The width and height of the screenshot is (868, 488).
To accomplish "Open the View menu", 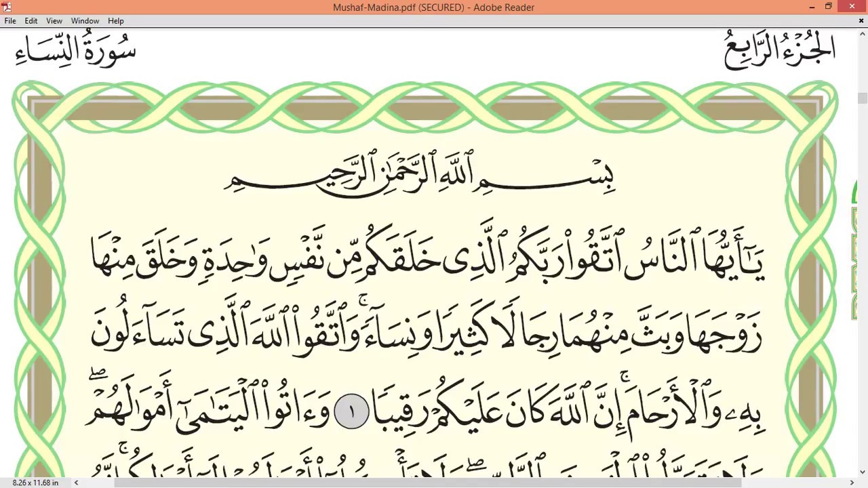I will click(54, 21).
